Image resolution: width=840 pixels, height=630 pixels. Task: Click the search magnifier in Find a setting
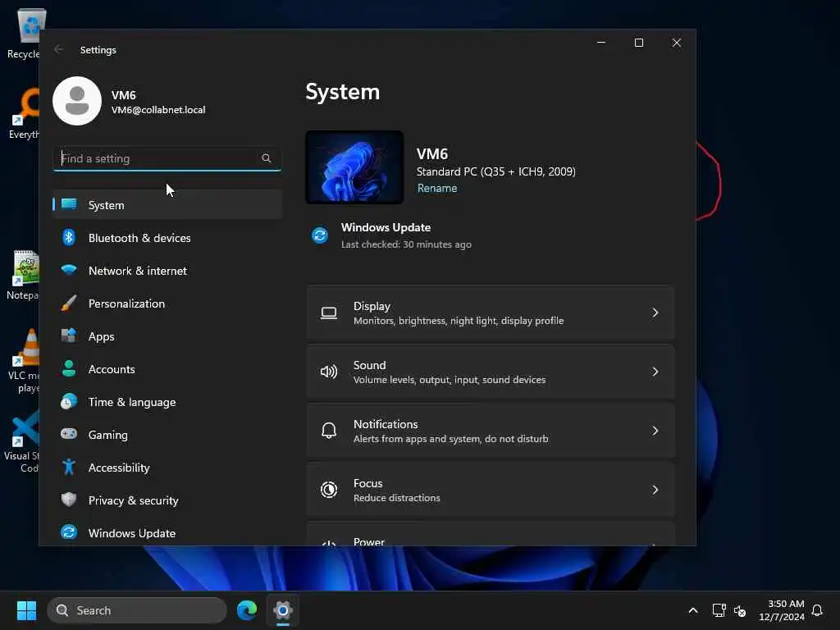267,158
